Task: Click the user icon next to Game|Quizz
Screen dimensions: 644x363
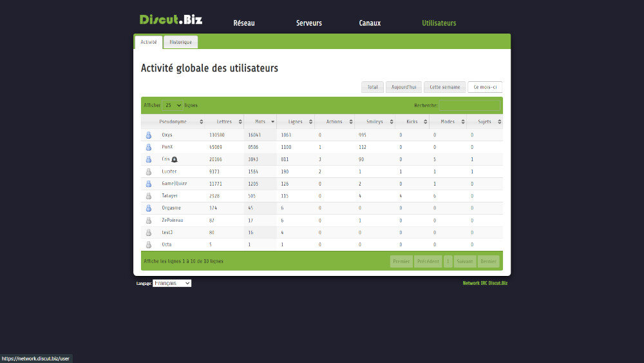Action: tap(148, 184)
